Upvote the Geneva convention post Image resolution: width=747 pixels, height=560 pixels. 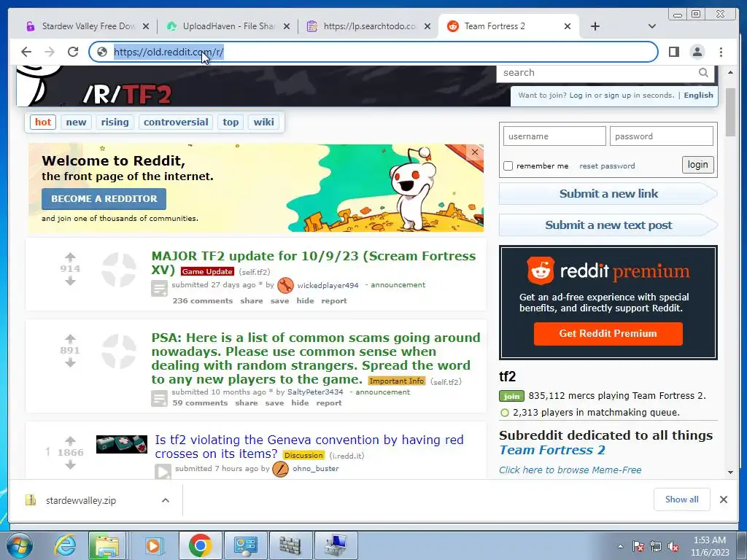click(x=70, y=440)
